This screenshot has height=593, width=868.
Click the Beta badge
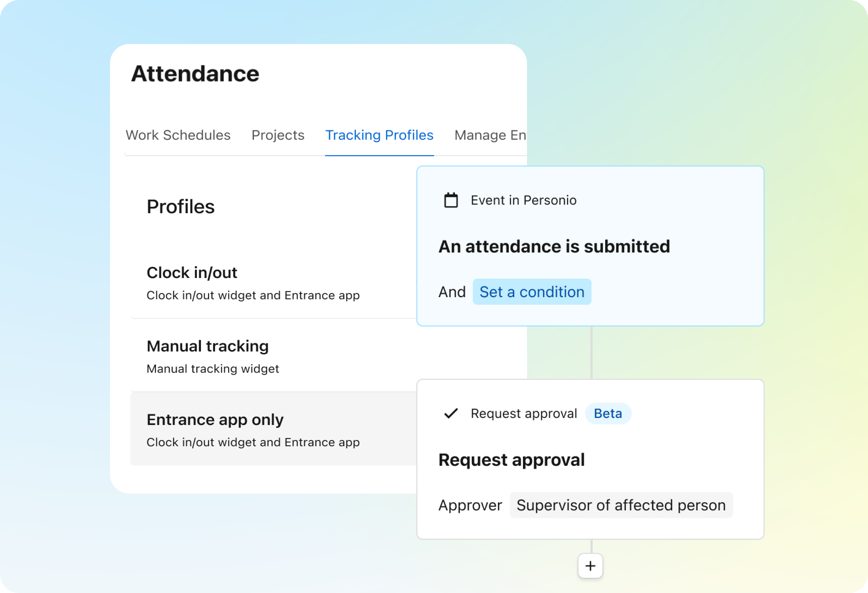click(x=608, y=414)
